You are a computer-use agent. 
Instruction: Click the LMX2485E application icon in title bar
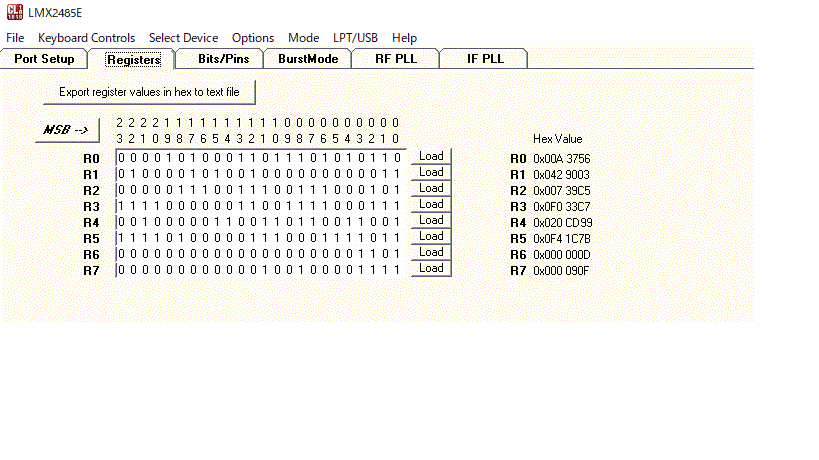click(15, 12)
